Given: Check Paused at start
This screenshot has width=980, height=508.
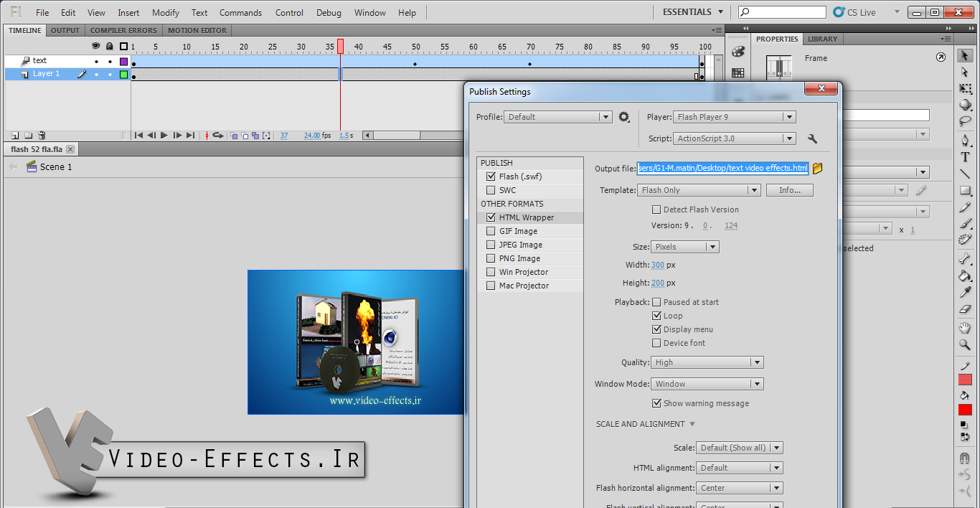Looking at the screenshot, I should click(x=656, y=302).
